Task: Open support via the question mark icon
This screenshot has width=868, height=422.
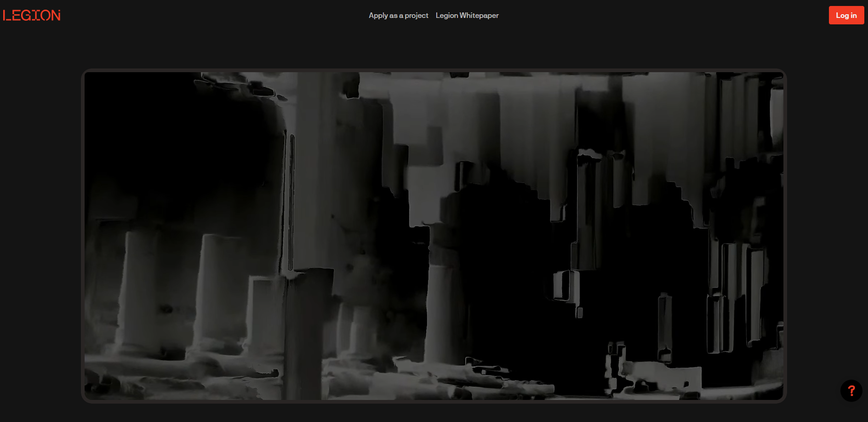Action: (x=851, y=391)
